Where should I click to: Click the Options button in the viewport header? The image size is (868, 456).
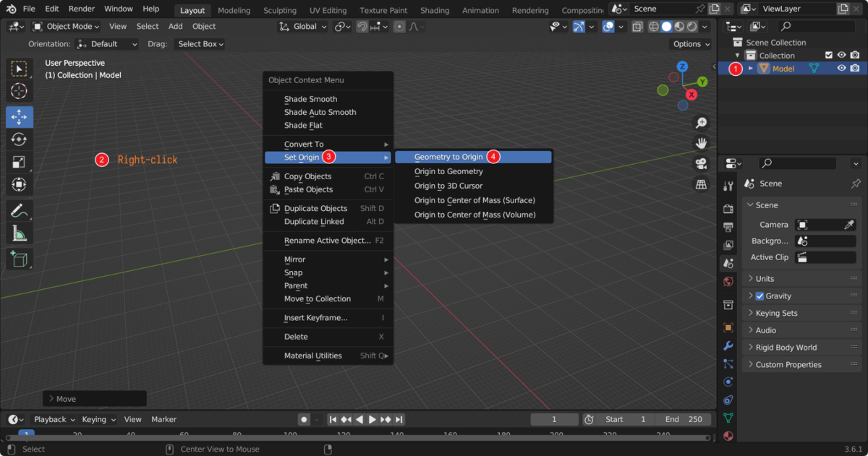point(689,43)
